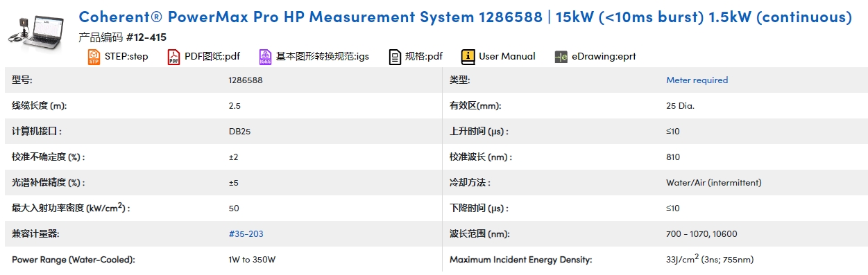This screenshot has height=275, width=868.
Task: Click the 有效区(mm) label
Action: tap(475, 106)
